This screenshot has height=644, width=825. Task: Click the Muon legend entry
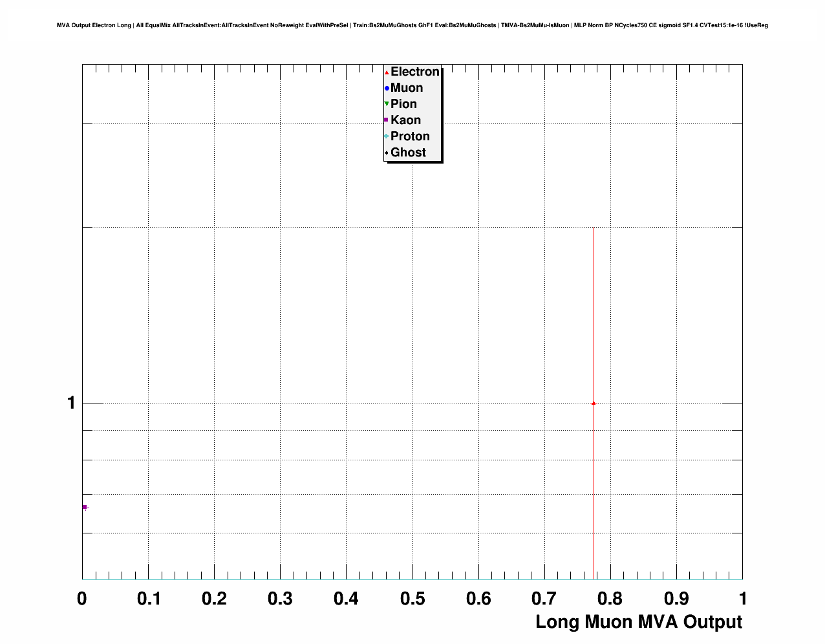tap(404, 88)
